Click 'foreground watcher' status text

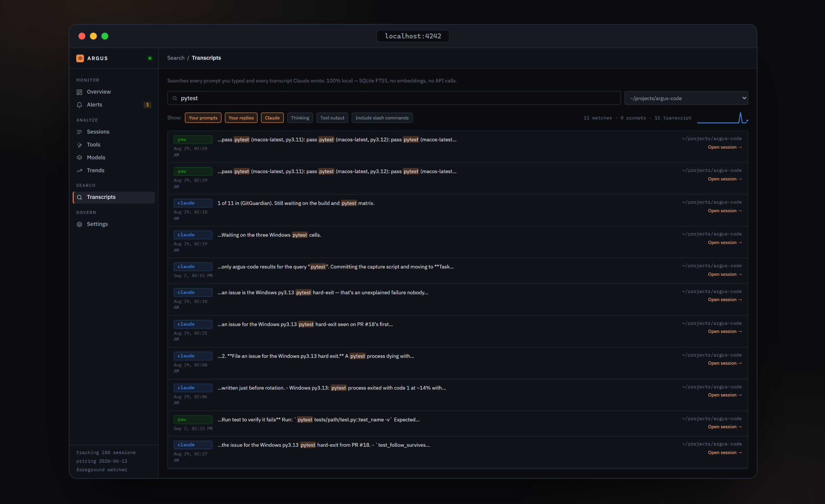[x=101, y=470]
